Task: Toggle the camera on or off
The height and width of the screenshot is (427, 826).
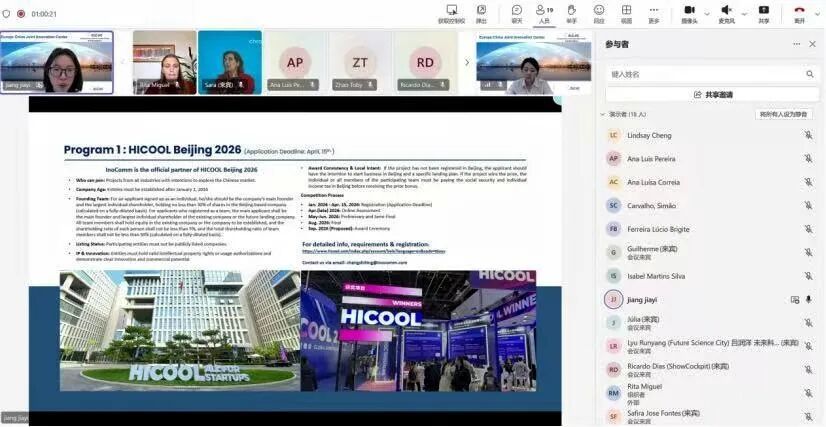Action: click(x=688, y=11)
